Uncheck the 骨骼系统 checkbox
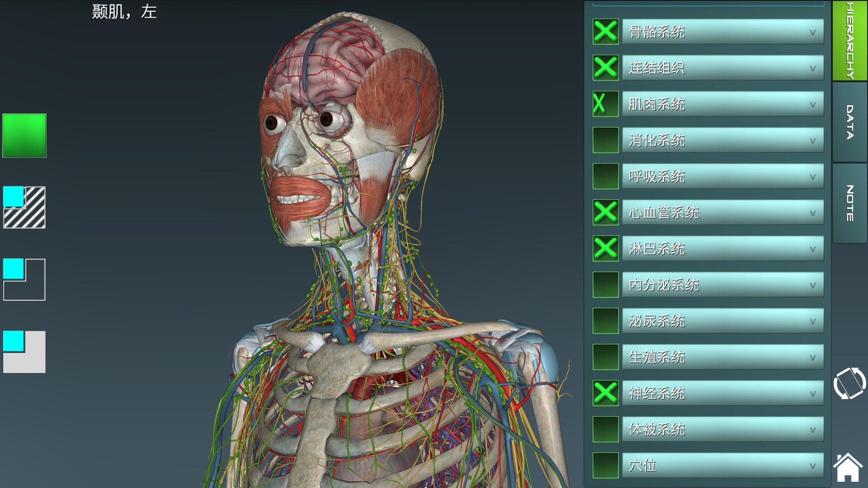 605,32
